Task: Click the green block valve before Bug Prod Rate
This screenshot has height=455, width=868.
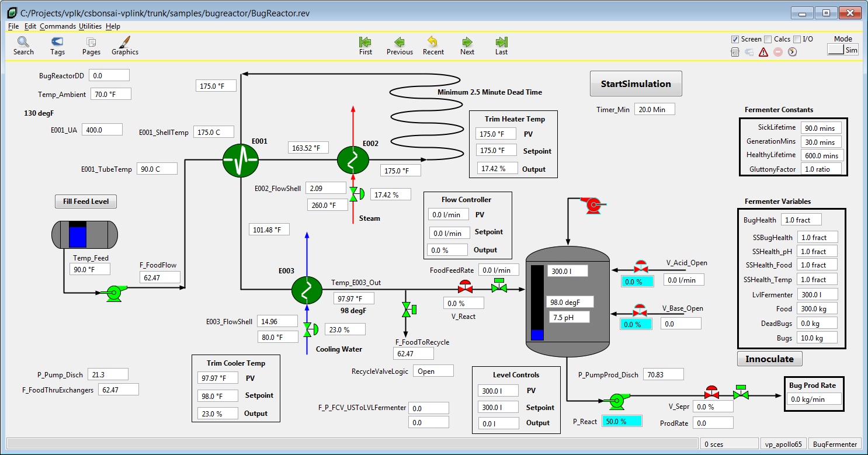Action: [741, 392]
